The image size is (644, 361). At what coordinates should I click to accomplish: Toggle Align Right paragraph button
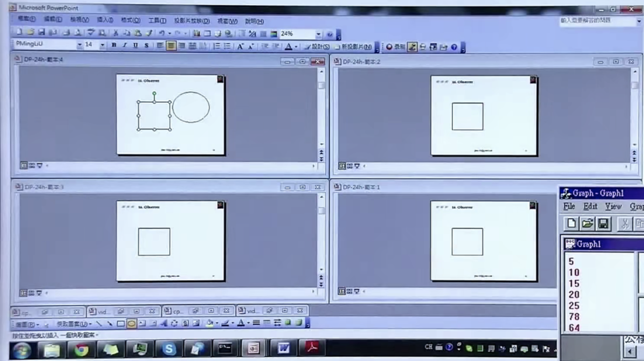(182, 46)
